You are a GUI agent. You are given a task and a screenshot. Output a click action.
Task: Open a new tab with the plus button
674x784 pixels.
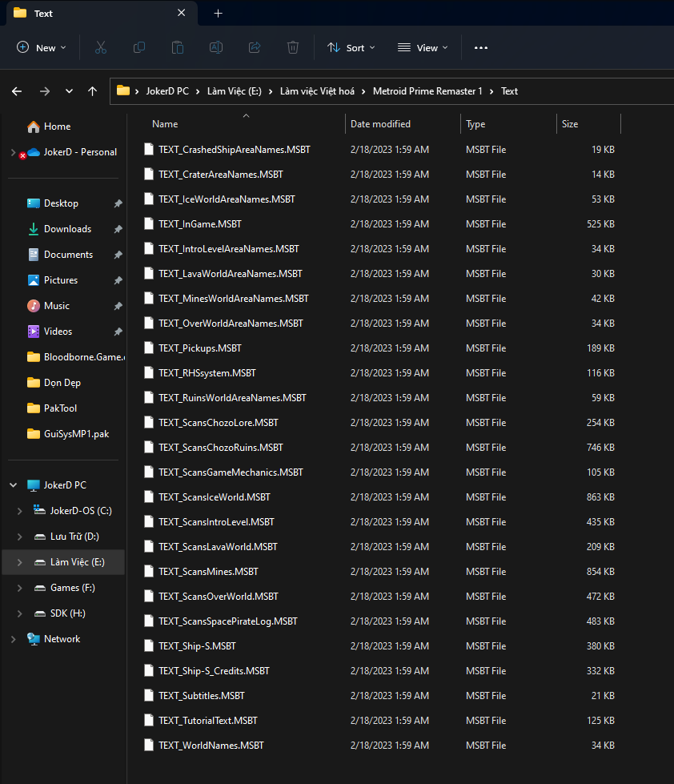(x=218, y=13)
